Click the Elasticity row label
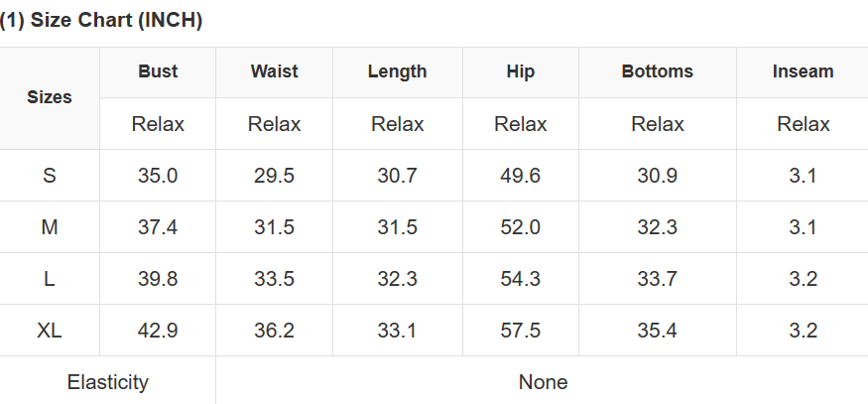 pyautogui.click(x=107, y=382)
